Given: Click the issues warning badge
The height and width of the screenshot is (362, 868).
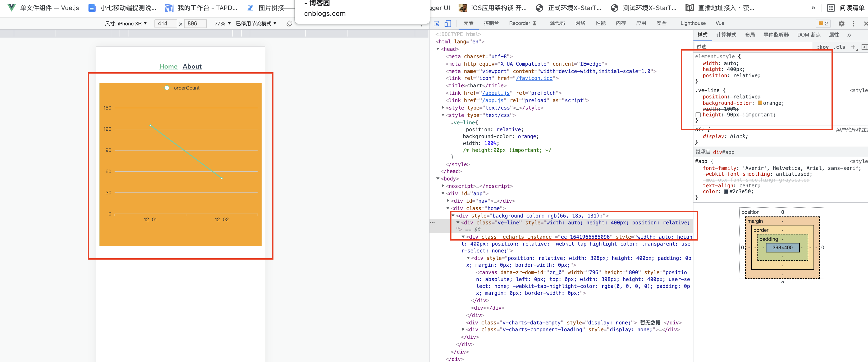Looking at the screenshot, I should [823, 24].
